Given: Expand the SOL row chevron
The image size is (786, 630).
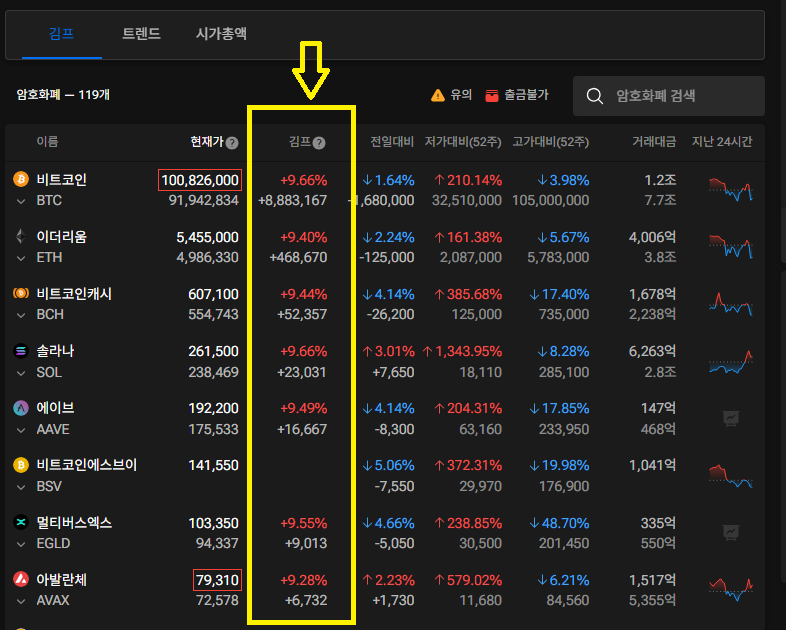Looking at the screenshot, I should click(x=21, y=373).
